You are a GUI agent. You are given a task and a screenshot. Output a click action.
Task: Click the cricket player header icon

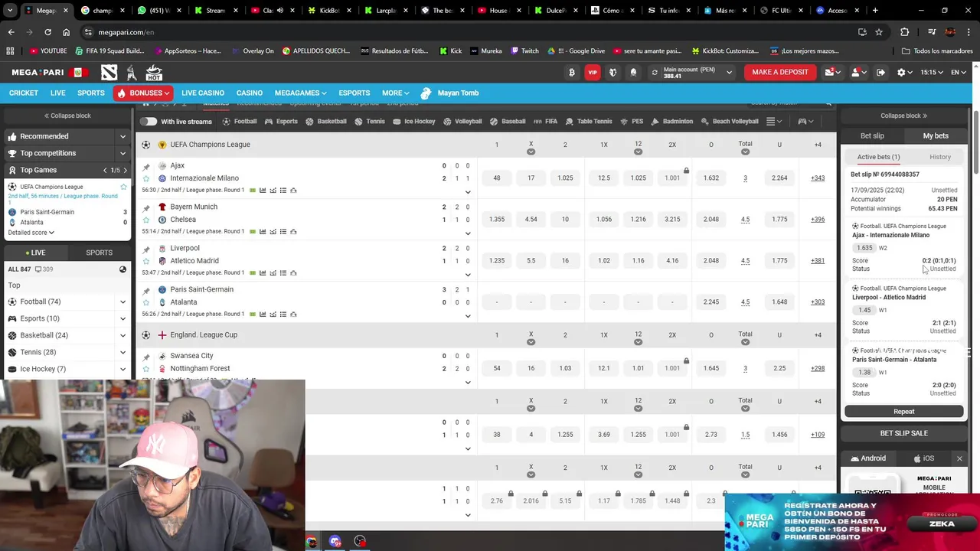point(132,72)
